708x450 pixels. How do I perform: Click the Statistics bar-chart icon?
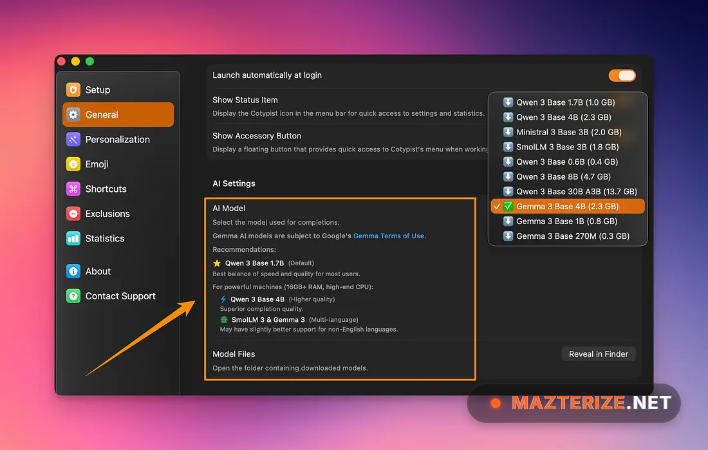73,238
